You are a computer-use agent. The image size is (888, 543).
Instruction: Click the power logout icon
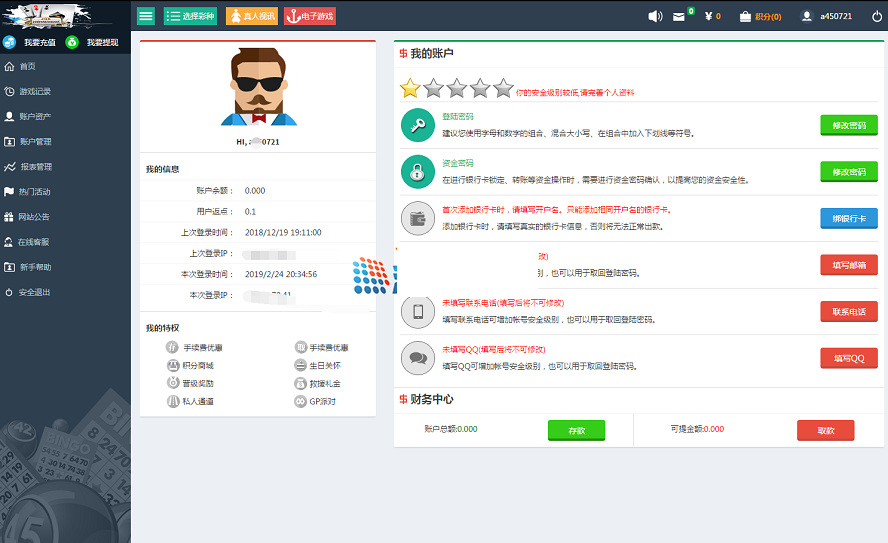(x=877, y=16)
